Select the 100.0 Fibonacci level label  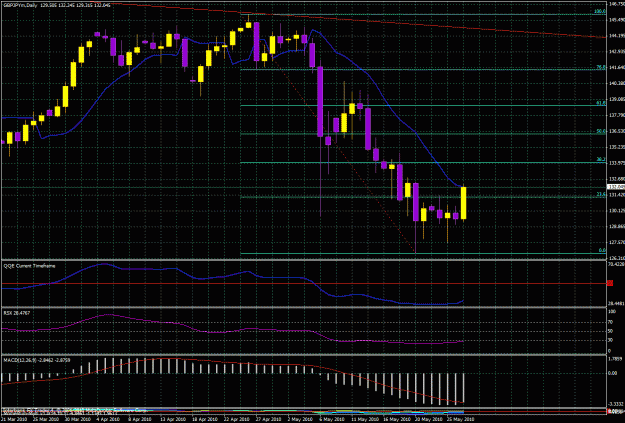[601, 12]
